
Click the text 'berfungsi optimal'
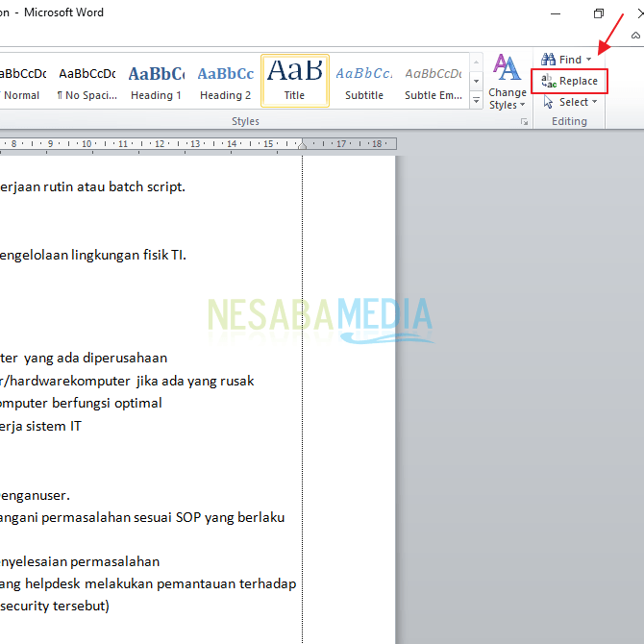point(107,404)
